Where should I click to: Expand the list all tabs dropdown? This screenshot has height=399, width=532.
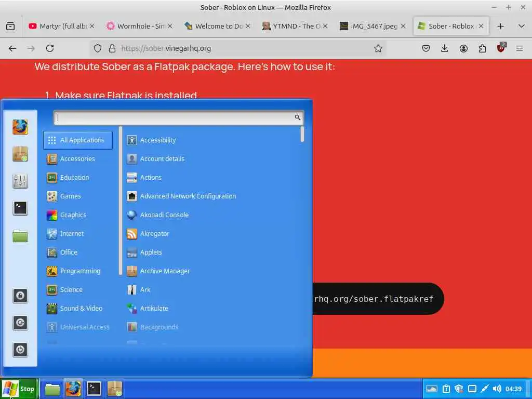coord(522,26)
